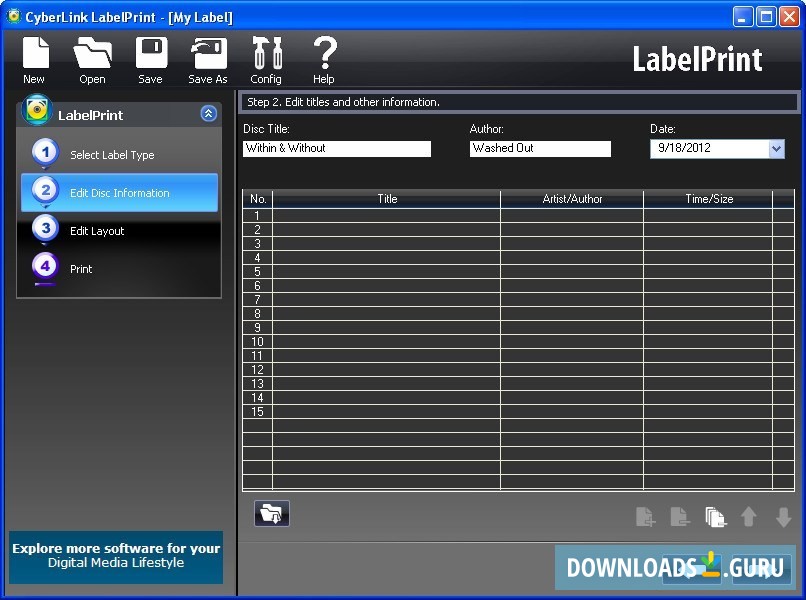806x600 pixels.
Task: Click Save As to save a copy
Action: pyautogui.click(x=207, y=57)
